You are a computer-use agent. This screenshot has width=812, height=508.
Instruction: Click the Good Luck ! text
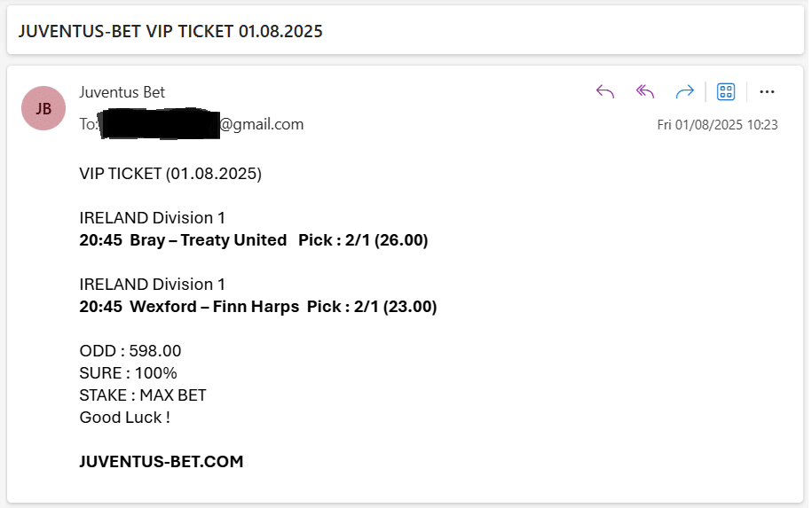[125, 418]
